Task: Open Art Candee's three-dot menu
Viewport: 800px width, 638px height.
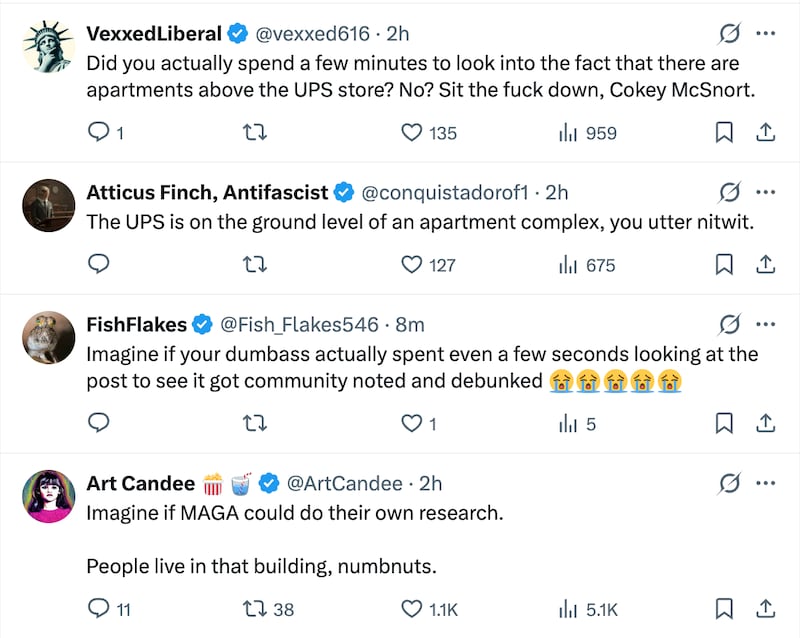Action: tap(766, 483)
